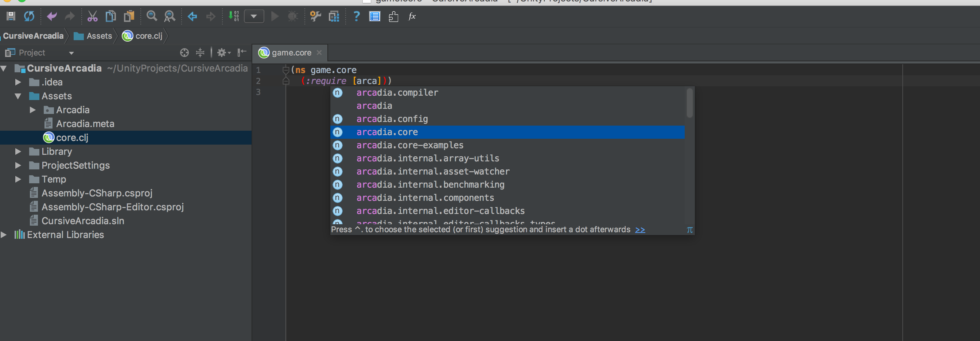Close the game.core tab

pyautogui.click(x=319, y=53)
